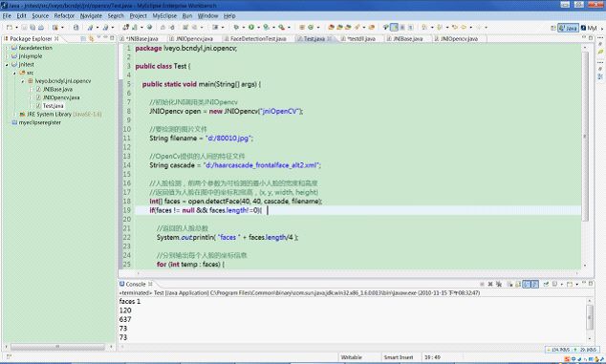Click the green Run toolbar icon
Image resolution: width=606 pixels, height=364 pixels.
click(x=251, y=28)
